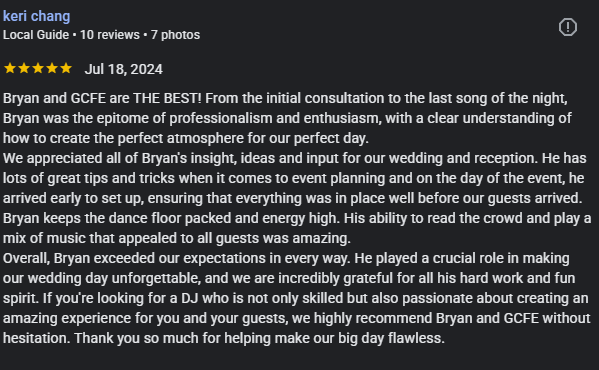Click the 7 photos text
The width and height of the screenshot is (599, 370).
click(x=175, y=35)
